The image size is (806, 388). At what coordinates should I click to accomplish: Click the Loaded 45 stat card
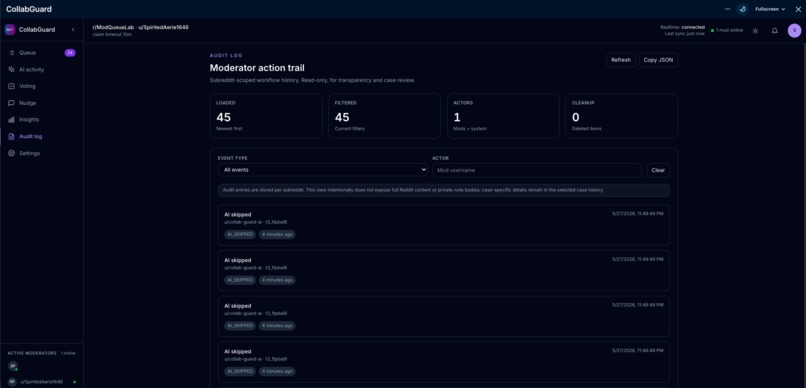point(266,116)
